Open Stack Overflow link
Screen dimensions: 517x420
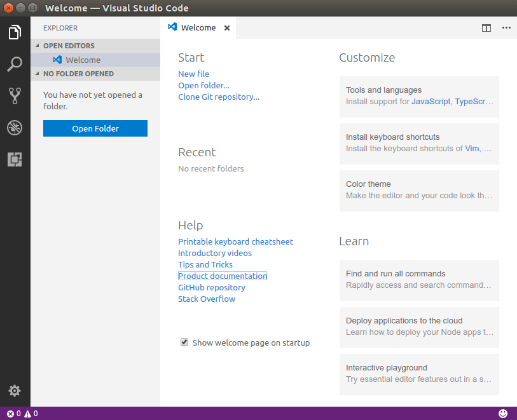[x=207, y=299]
